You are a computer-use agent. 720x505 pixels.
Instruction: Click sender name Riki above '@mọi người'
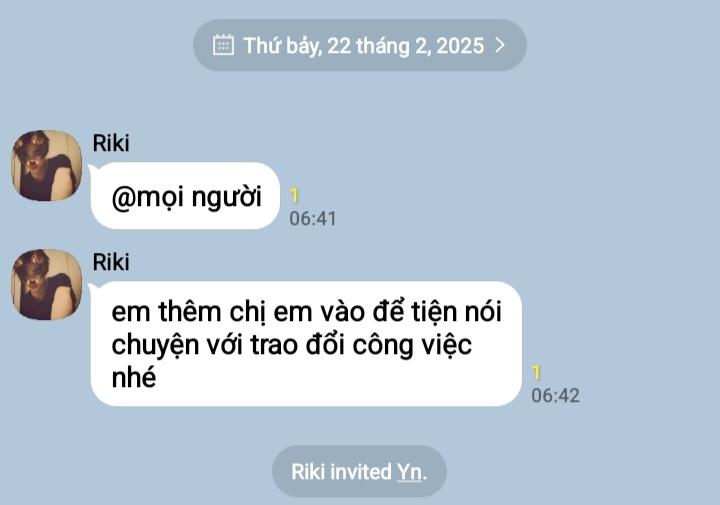pyautogui.click(x=111, y=143)
